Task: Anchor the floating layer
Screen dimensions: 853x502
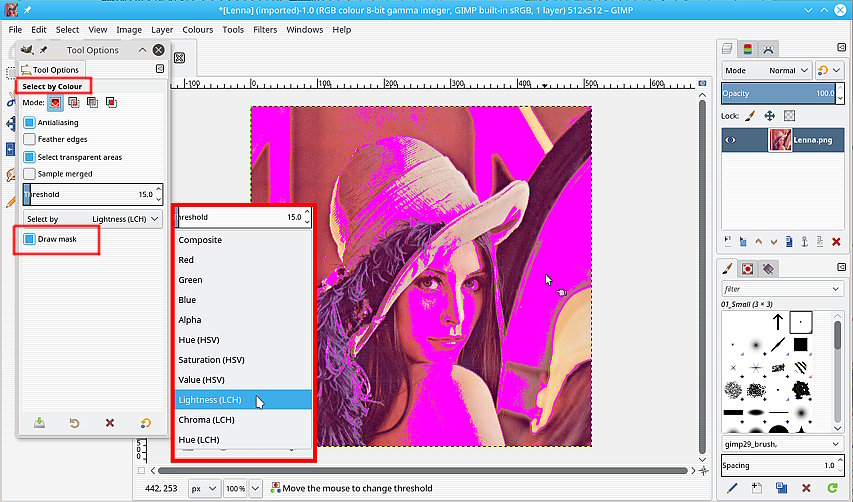Action: [x=805, y=241]
